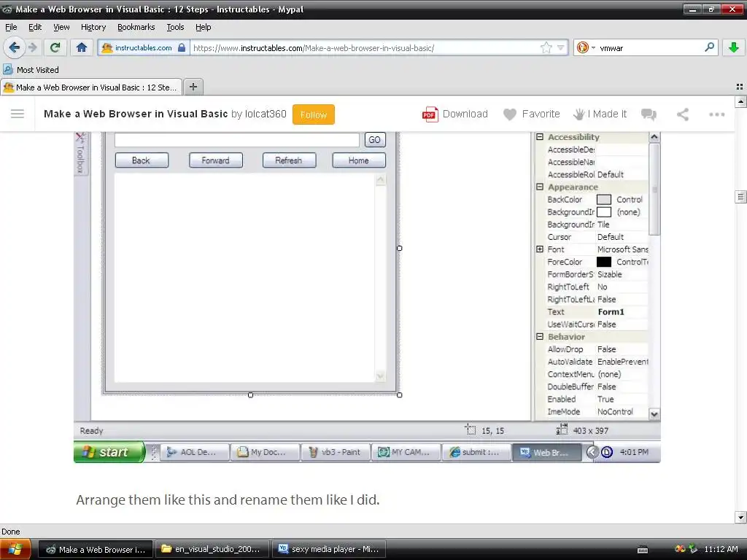Click the browser forward arrow
747x560 pixels.
click(33, 47)
